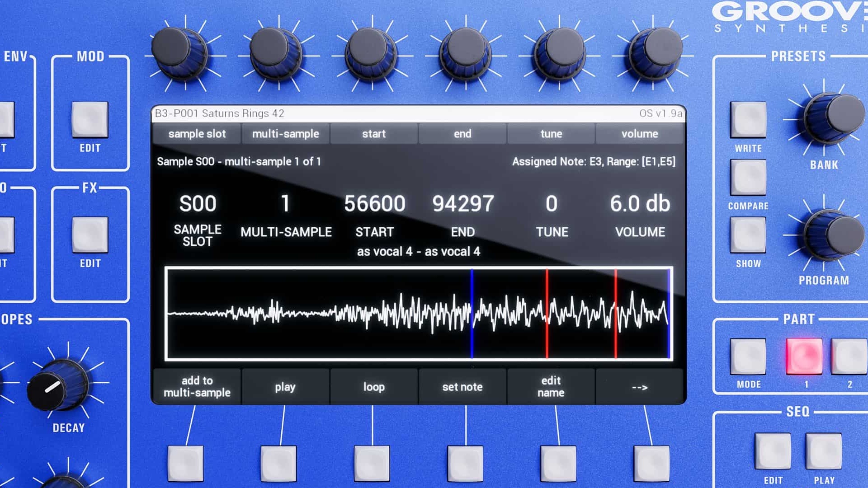Toggle the lit Part 1 button
Image resolution: width=868 pixels, height=488 pixels.
click(804, 356)
